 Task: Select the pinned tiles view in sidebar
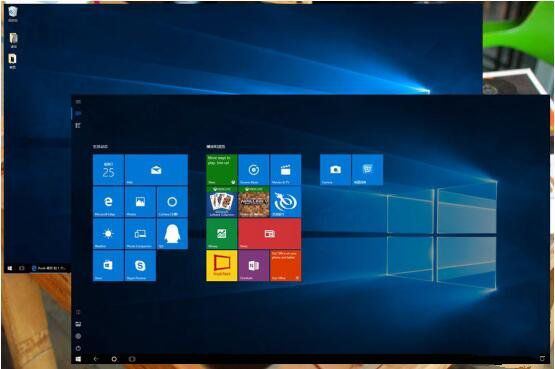(x=78, y=114)
